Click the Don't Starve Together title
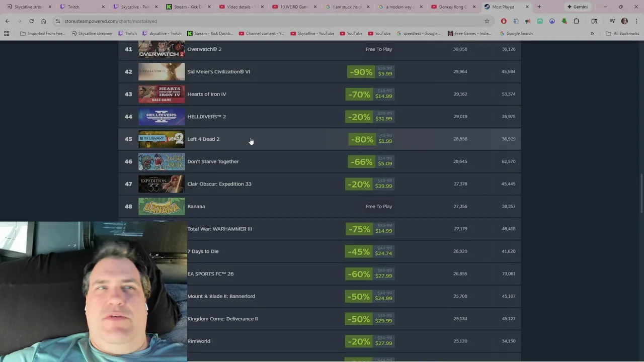This screenshot has width=644, height=362. click(213, 161)
